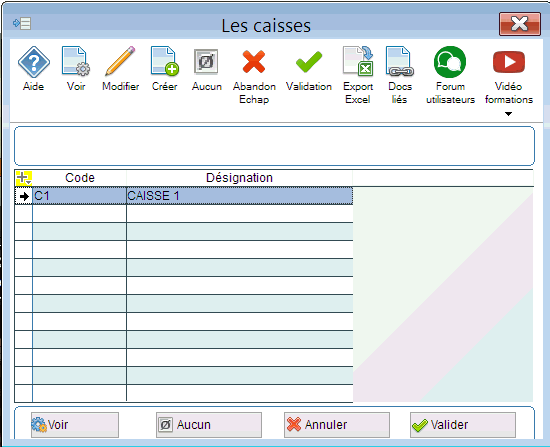The height and width of the screenshot is (447, 550).
Task: Open the yellow plus column selector
Action: click(24, 178)
